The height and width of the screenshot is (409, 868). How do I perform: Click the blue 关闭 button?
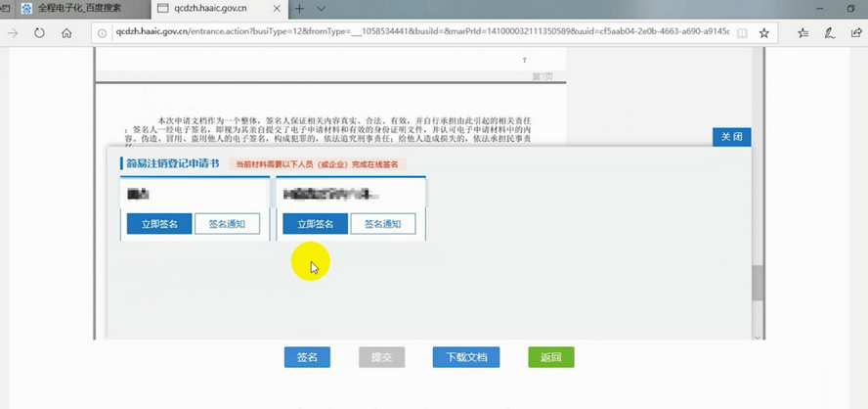(x=731, y=137)
